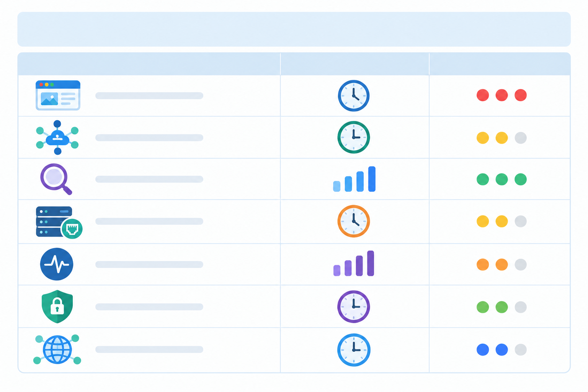Click the orange clock in the server row
Screen dimensions: 588x392
click(354, 221)
